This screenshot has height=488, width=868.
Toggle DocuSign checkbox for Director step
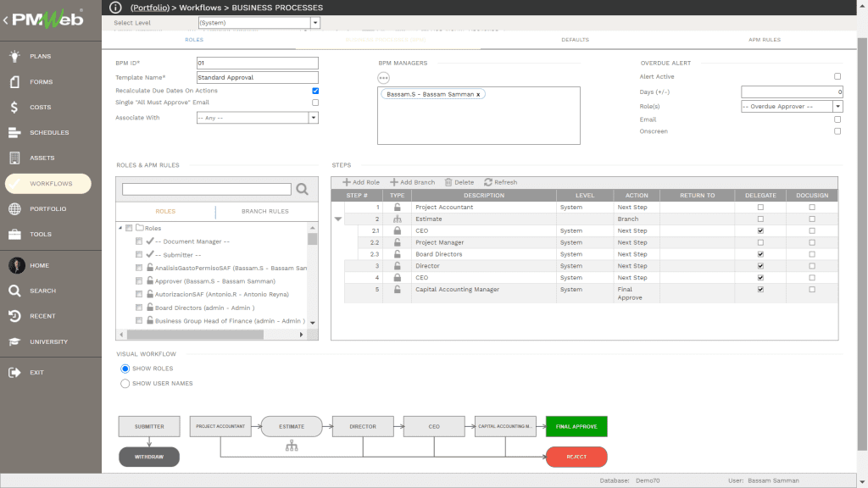812,265
